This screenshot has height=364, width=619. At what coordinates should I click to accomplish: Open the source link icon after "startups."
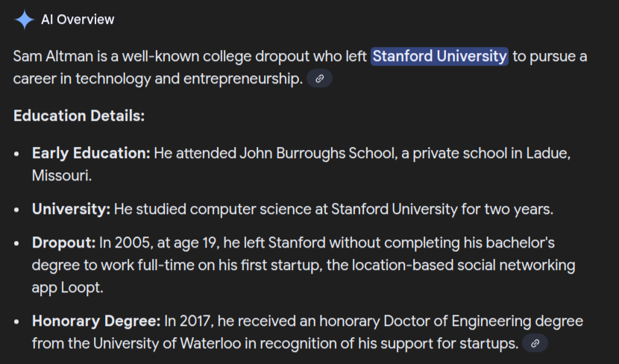click(534, 343)
